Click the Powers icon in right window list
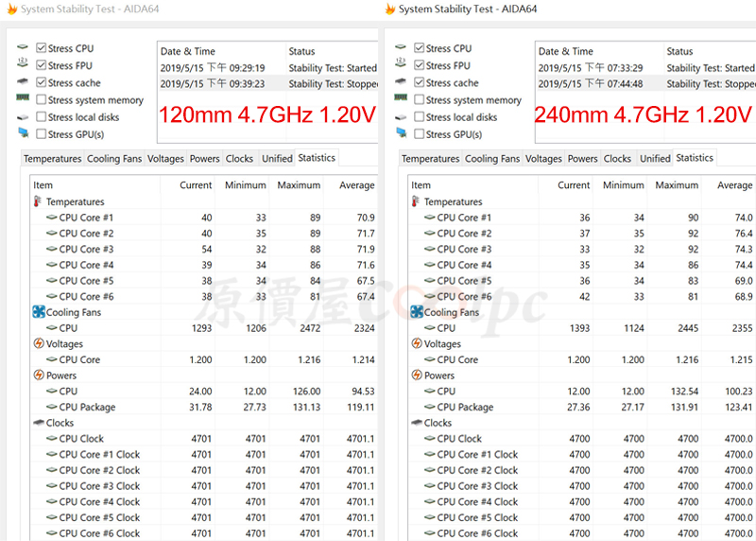Image resolution: width=756 pixels, height=541 pixels. point(417,375)
